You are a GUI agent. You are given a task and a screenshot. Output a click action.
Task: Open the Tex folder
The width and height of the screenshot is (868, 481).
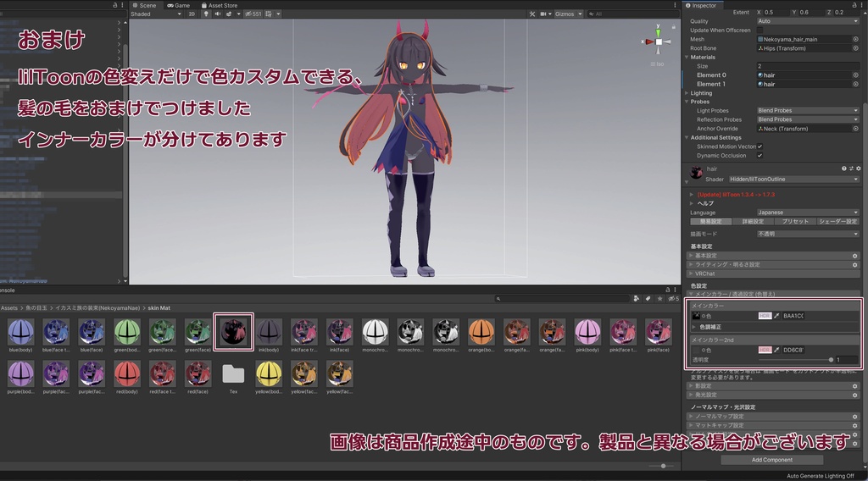point(233,373)
